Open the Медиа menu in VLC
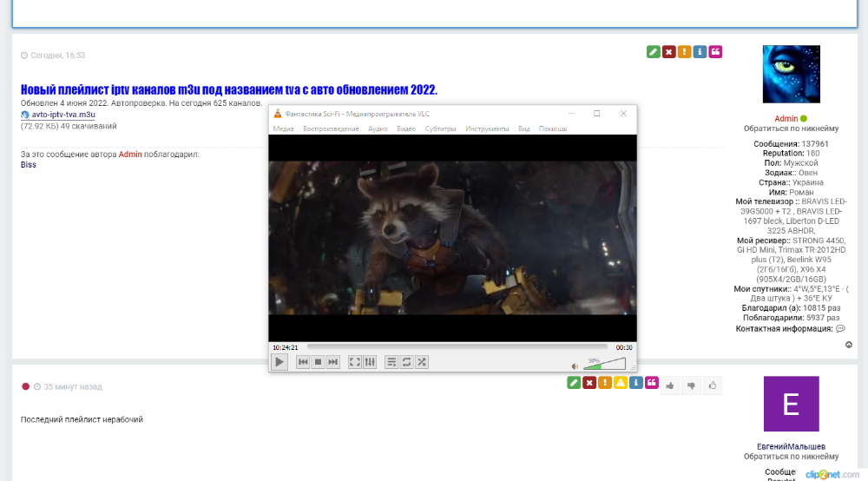868x481 pixels. 284,128
